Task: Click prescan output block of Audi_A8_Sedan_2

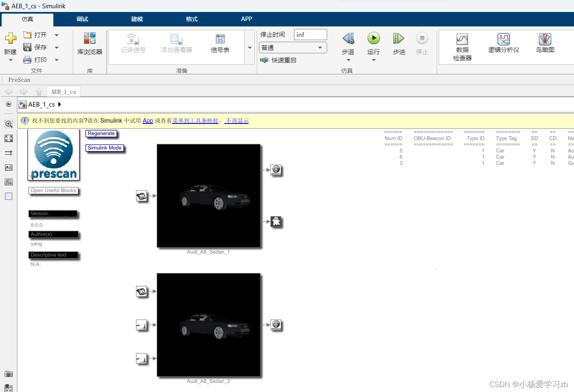Action: pyautogui.click(x=276, y=325)
